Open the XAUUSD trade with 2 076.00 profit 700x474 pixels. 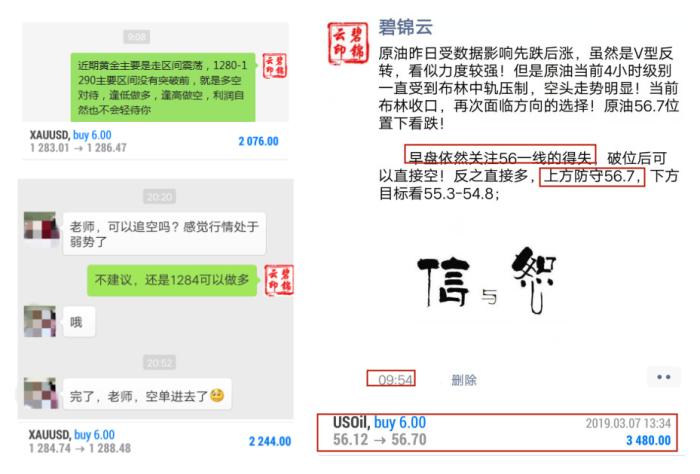point(155,141)
